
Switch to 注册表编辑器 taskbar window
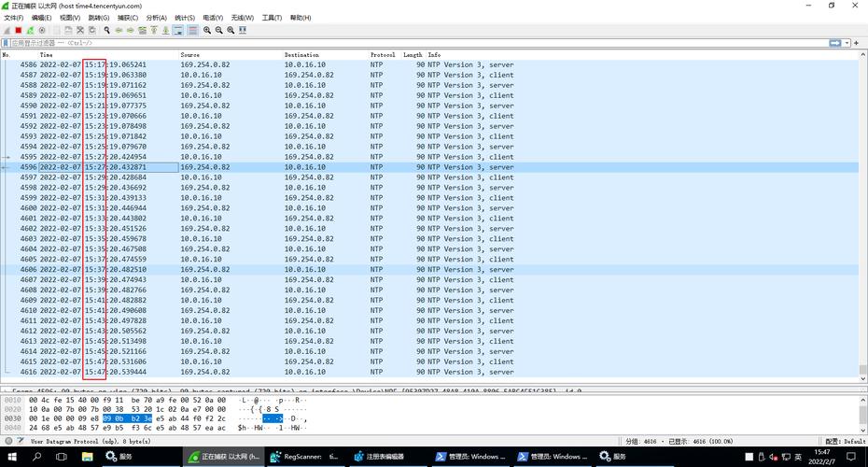(387, 457)
